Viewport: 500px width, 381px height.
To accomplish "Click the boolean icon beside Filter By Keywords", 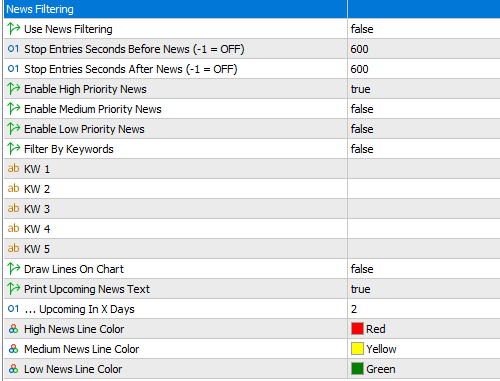I will (x=14, y=149).
